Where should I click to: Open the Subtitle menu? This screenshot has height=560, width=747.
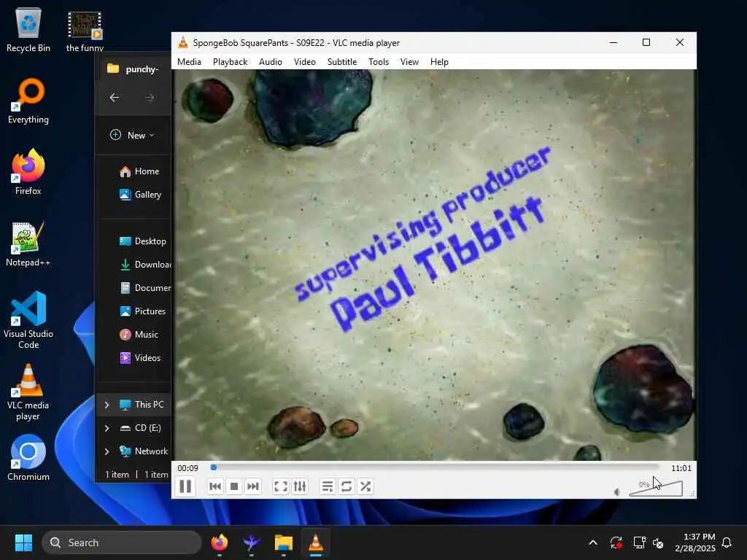tap(341, 62)
